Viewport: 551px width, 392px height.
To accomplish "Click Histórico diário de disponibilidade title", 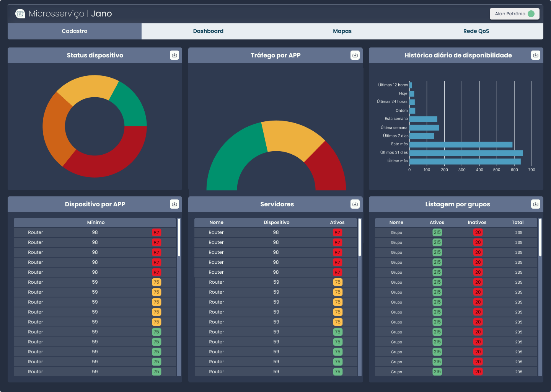I will click(x=458, y=55).
